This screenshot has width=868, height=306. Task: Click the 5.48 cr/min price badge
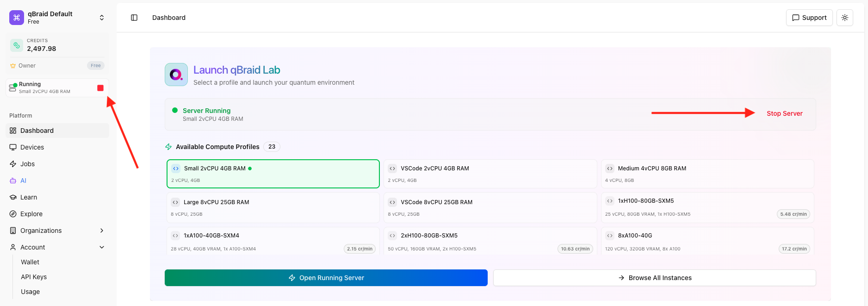794,214
